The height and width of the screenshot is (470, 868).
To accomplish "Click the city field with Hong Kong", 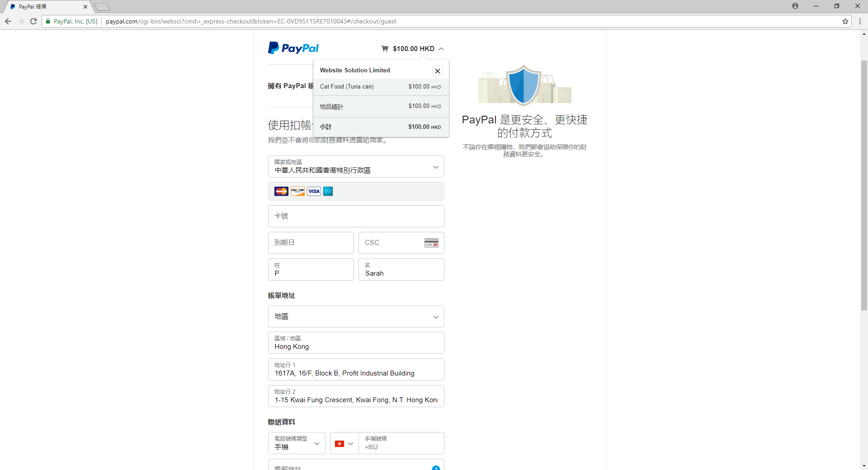I will point(356,343).
